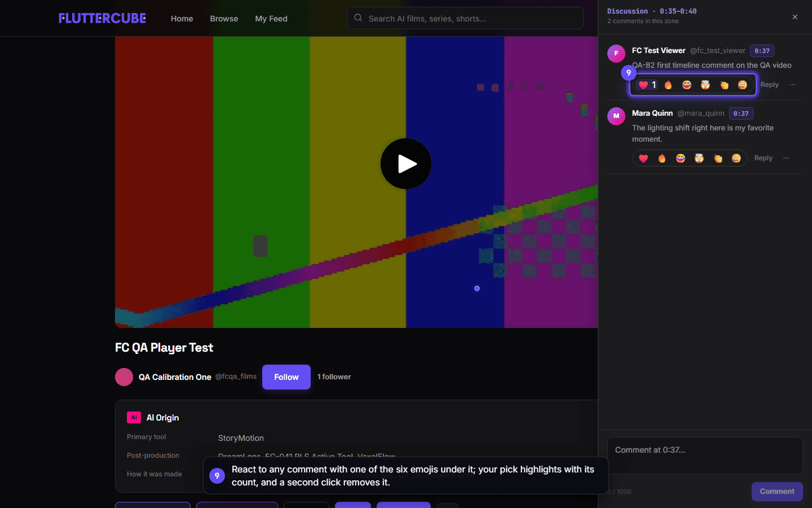The height and width of the screenshot is (508, 812).
Task: Go to the Home page
Action: 182,19
